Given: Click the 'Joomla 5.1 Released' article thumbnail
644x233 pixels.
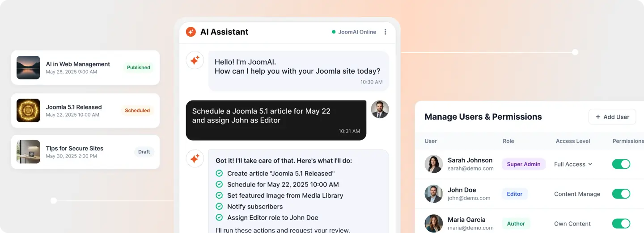Looking at the screenshot, I should 28,110.
